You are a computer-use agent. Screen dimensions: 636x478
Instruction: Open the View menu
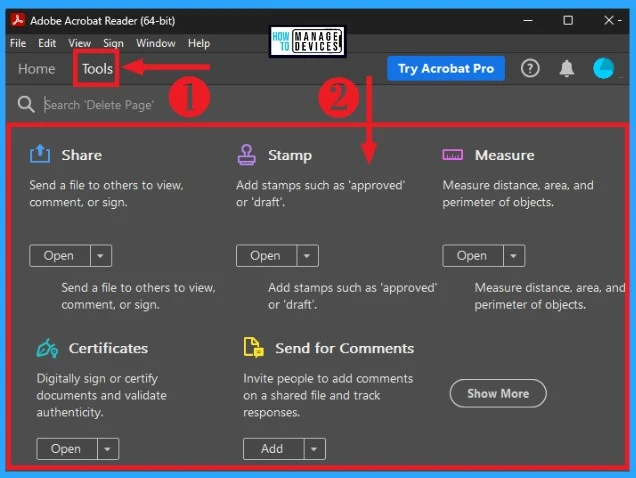(80, 43)
